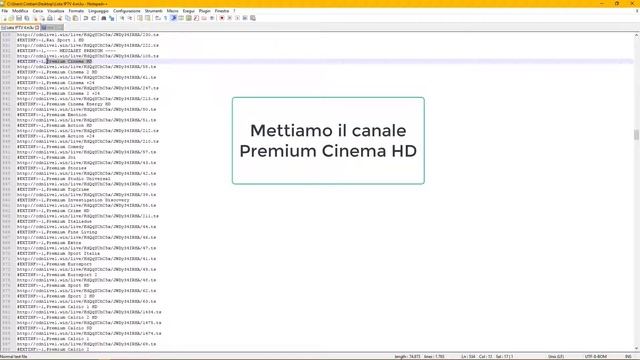The height and width of the screenshot is (360, 640).
Task: Click the New file toolbar icon
Action: (4, 18)
